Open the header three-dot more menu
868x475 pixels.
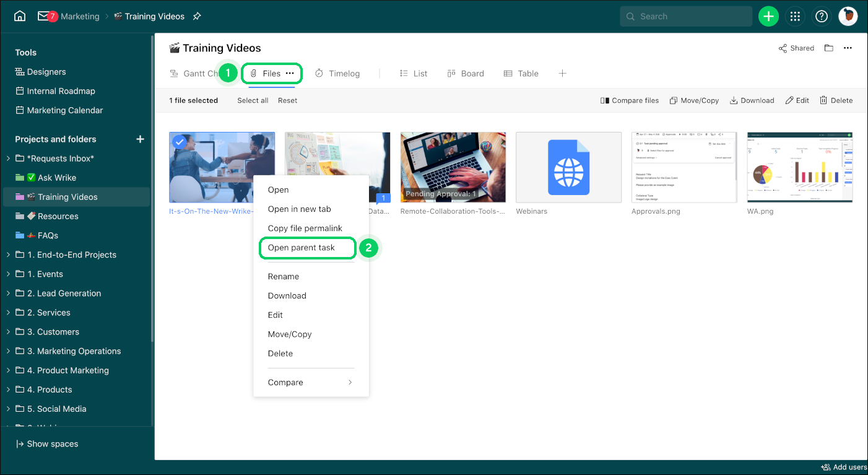[x=848, y=48]
